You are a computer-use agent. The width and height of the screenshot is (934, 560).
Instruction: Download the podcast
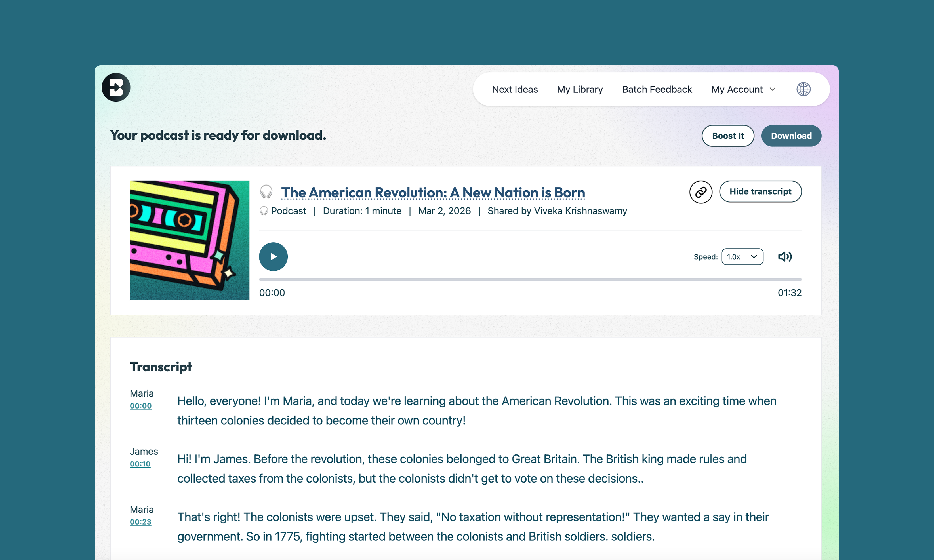[791, 136]
